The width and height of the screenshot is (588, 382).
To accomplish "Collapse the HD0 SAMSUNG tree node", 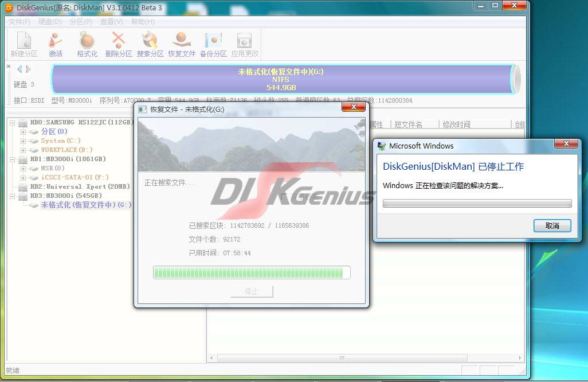I will point(13,123).
